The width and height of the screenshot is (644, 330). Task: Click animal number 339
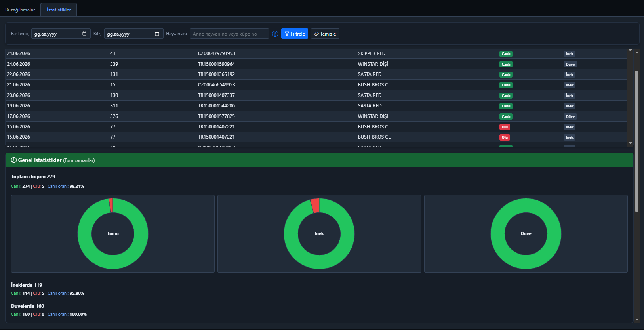pos(114,64)
